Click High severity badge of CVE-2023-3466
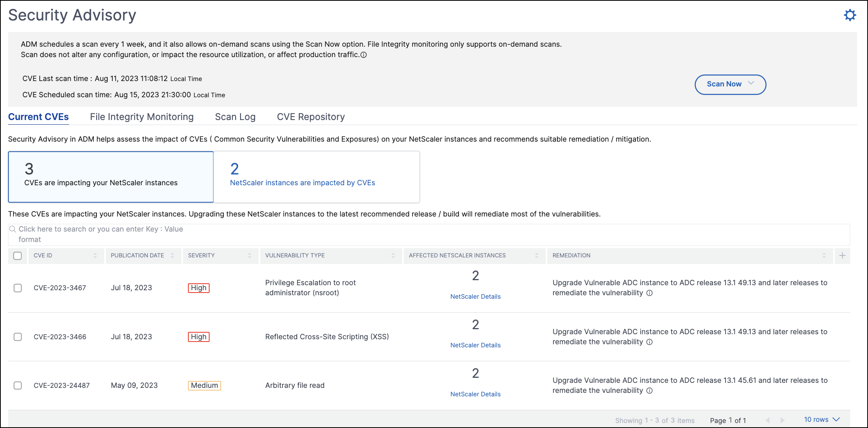868x428 pixels. [198, 337]
